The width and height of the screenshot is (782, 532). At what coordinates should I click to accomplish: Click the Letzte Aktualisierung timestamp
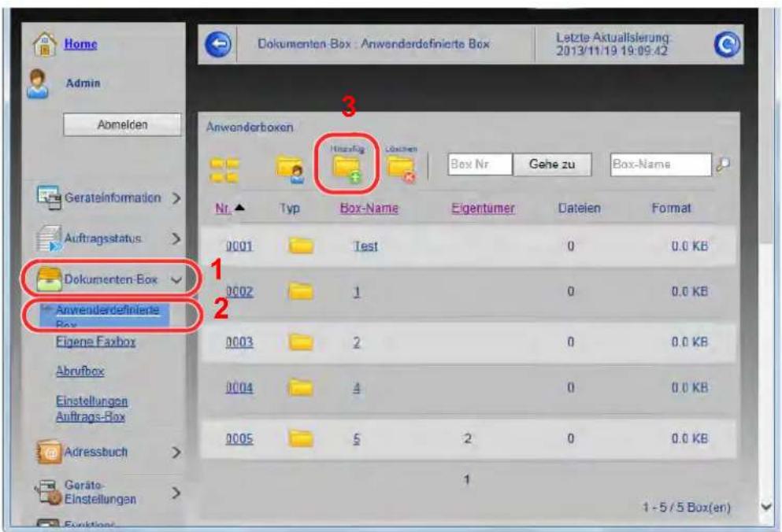tap(613, 44)
